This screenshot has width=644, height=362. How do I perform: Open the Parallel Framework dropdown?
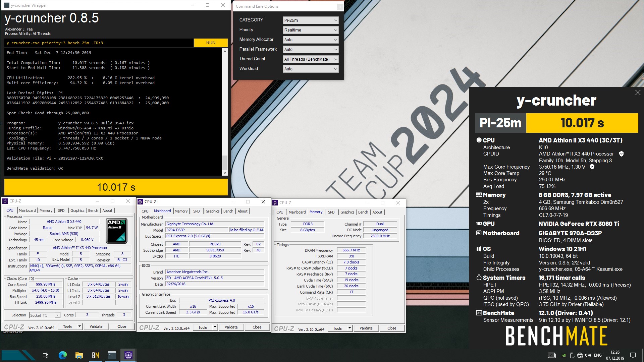(311, 49)
